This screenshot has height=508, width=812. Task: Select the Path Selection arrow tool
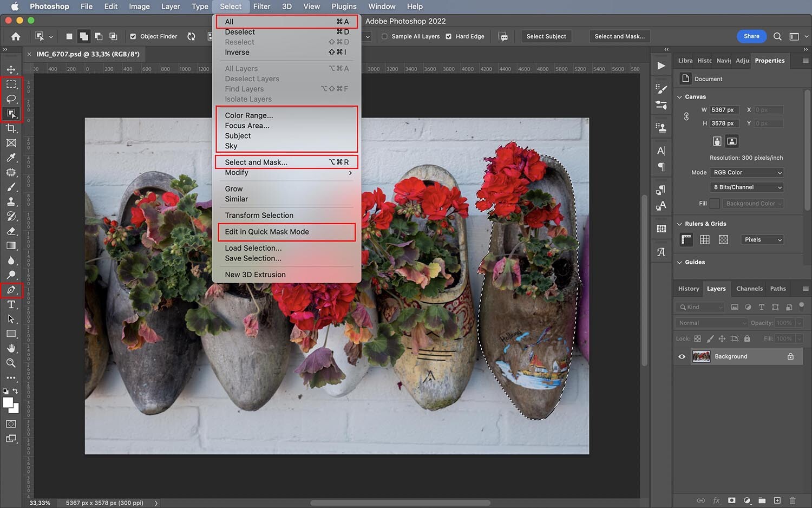[x=11, y=319]
